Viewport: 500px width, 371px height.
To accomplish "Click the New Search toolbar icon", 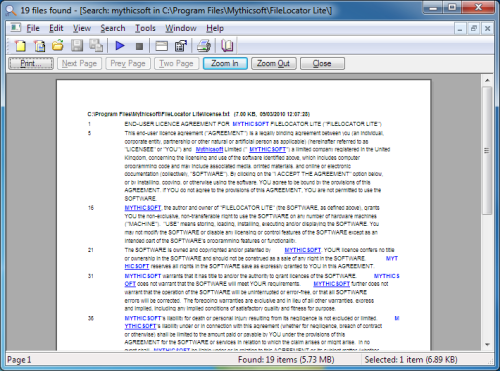I will tap(20, 46).
